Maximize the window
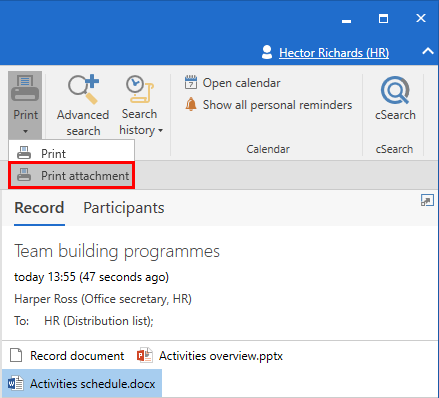 383,19
